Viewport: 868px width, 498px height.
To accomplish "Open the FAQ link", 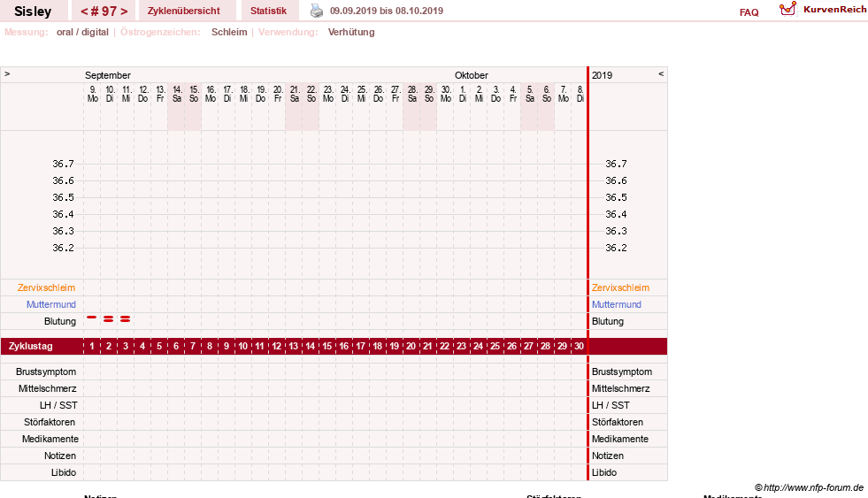I will [x=749, y=12].
